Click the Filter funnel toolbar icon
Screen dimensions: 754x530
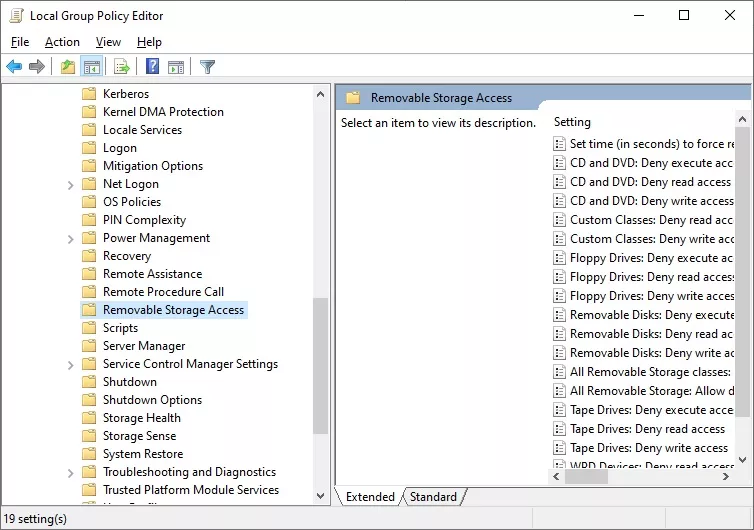click(207, 67)
